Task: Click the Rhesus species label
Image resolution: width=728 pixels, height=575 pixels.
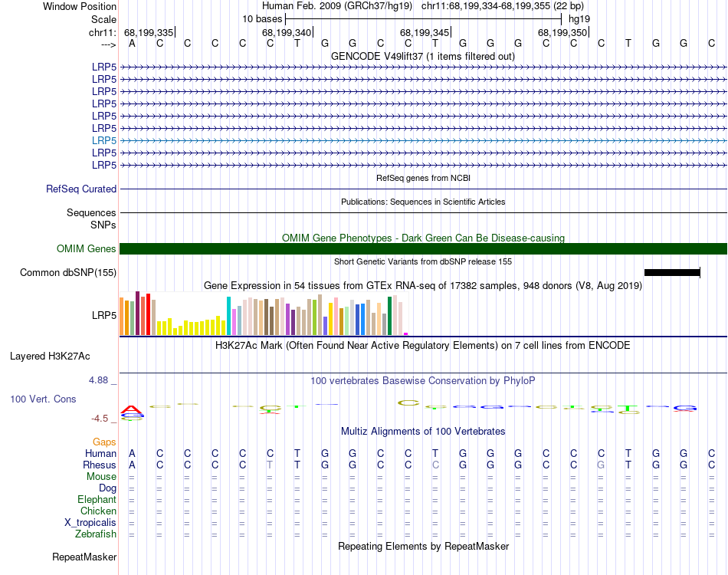Action: pos(100,465)
